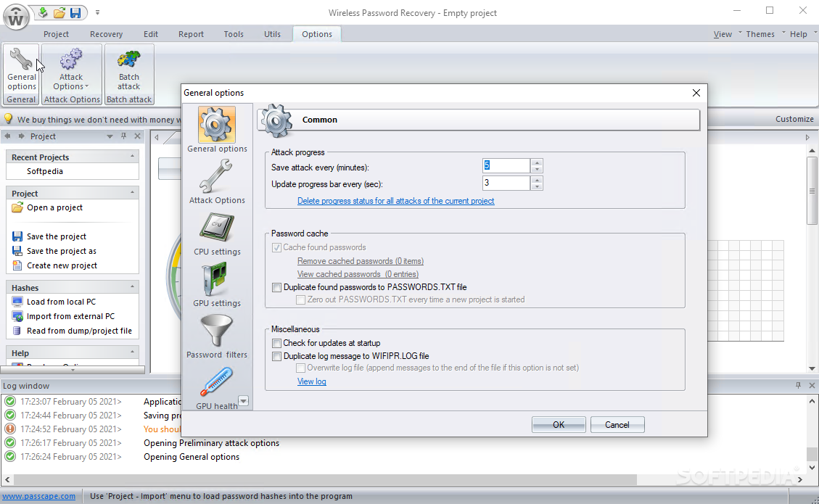Open GPU health thermometer in dialog sidebar

pos(216,388)
